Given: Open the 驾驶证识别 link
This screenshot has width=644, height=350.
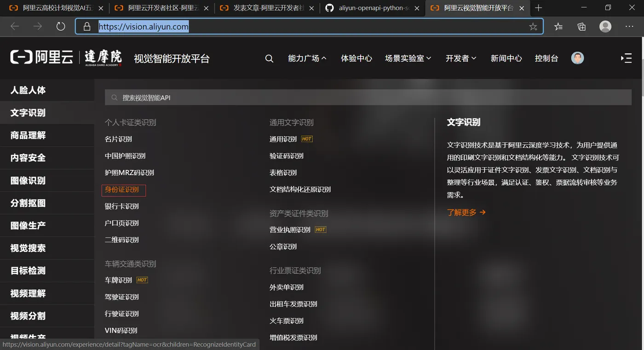Looking at the screenshot, I should (x=122, y=297).
